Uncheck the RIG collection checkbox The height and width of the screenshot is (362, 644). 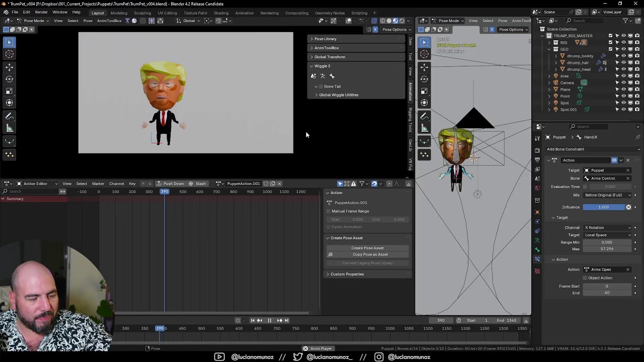point(611,42)
